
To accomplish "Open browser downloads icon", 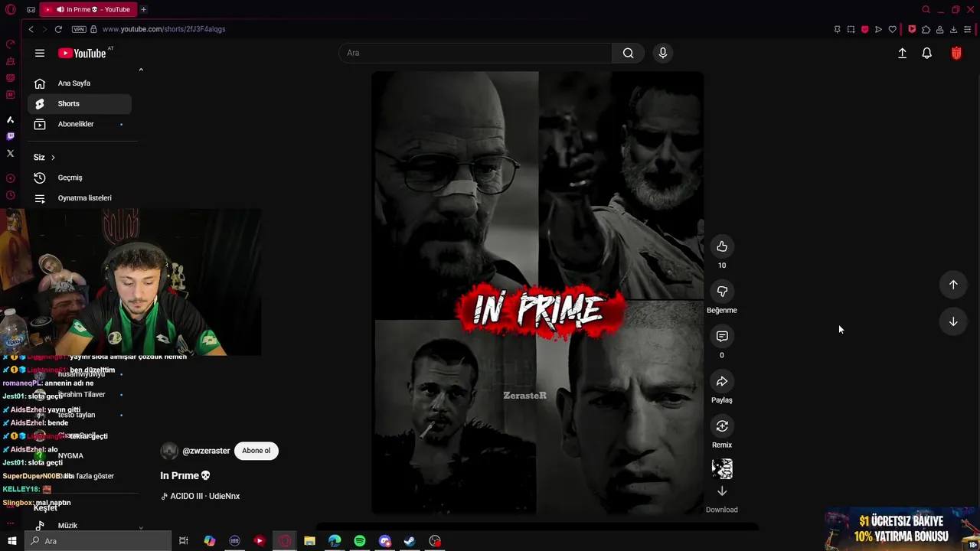I will coord(953,29).
